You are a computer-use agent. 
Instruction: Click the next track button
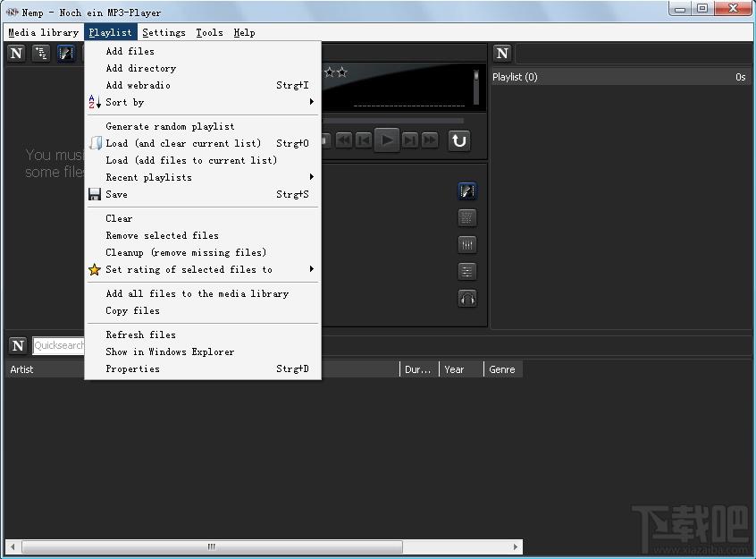coord(410,140)
